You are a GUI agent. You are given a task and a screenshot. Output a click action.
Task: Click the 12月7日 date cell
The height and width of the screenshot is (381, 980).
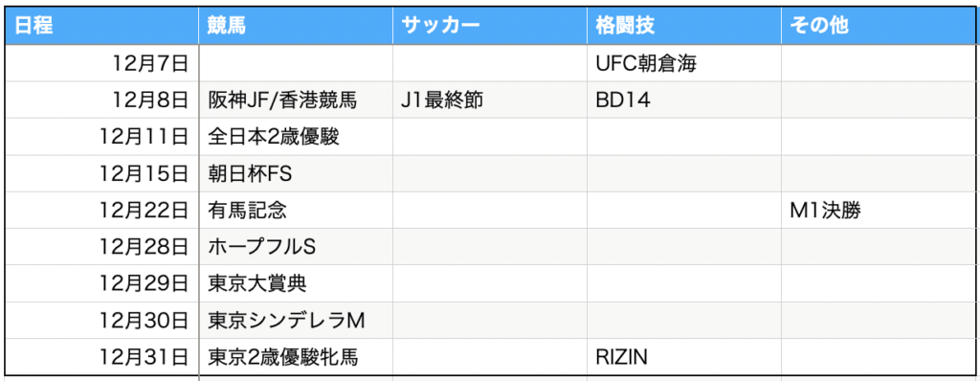pos(101,63)
